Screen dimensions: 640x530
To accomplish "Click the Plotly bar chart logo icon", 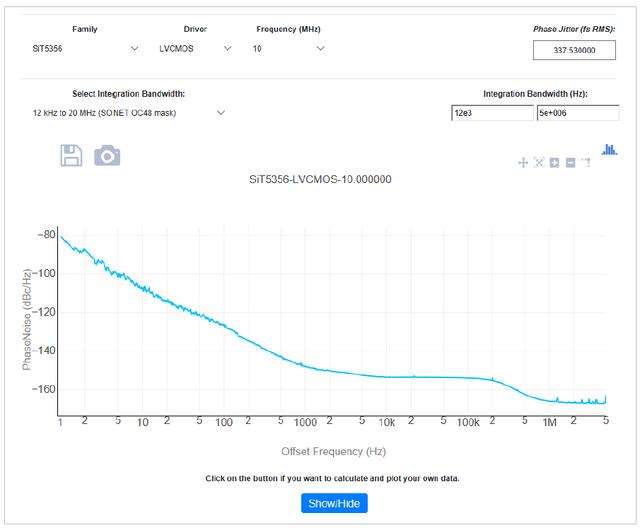I will (609, 149).
